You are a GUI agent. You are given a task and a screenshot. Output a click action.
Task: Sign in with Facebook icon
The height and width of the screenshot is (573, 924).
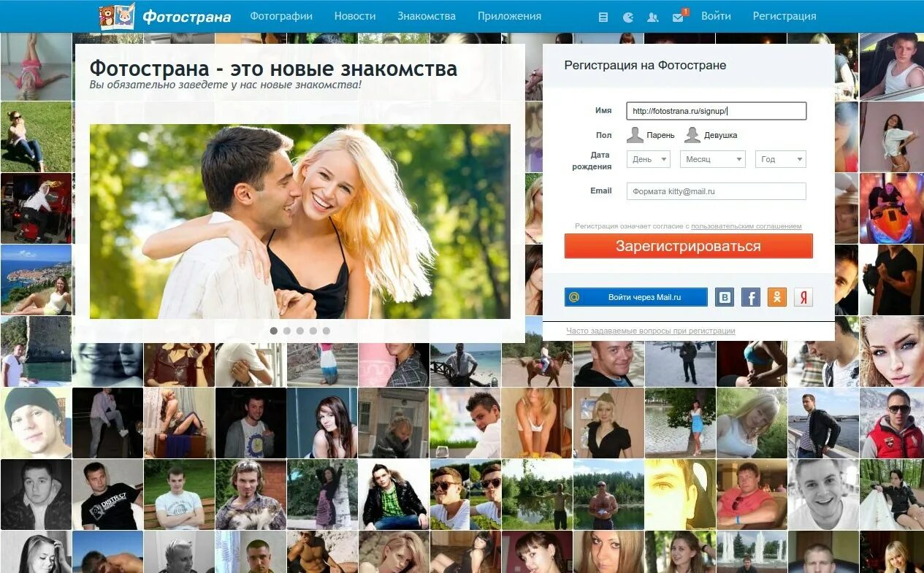click(x=751, y=297)
